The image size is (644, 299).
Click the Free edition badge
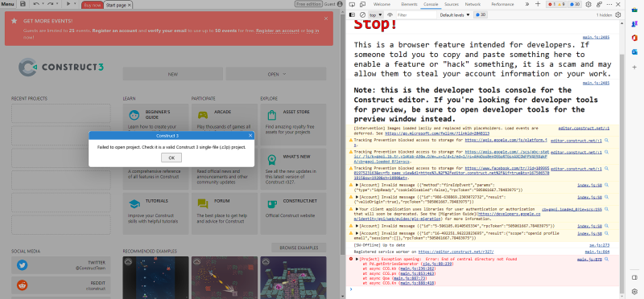(308, 4)
